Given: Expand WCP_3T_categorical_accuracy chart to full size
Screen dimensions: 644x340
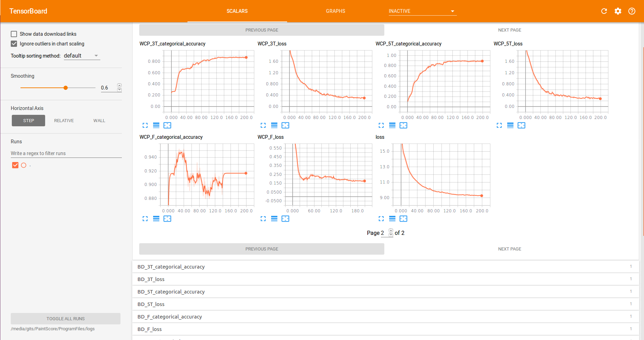Looking at the screenshot, I should (145, 125).
